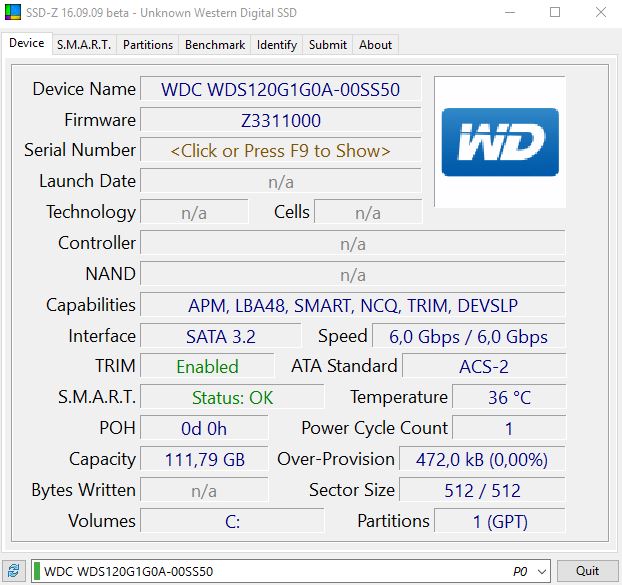
Task: Select WDC WDS120G1G0A-00SS50 in the drive combo box
Action: [x=290, y=572]
